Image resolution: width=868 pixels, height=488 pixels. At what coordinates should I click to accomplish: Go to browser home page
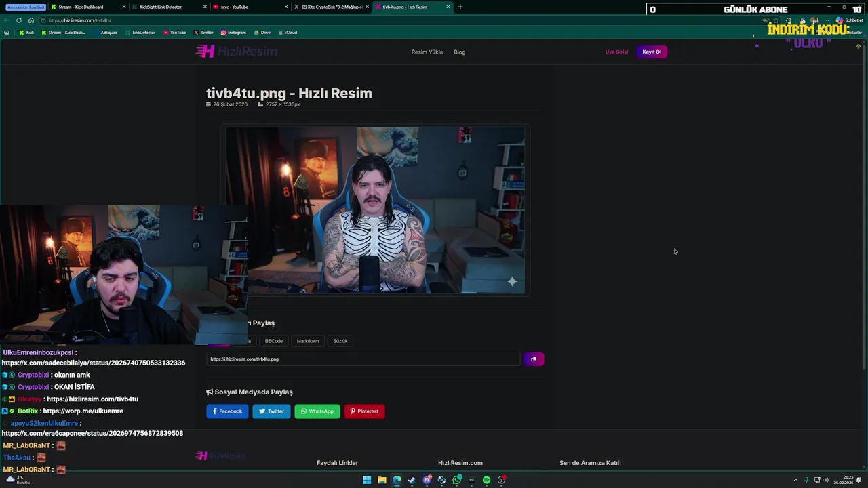[31, 20]
